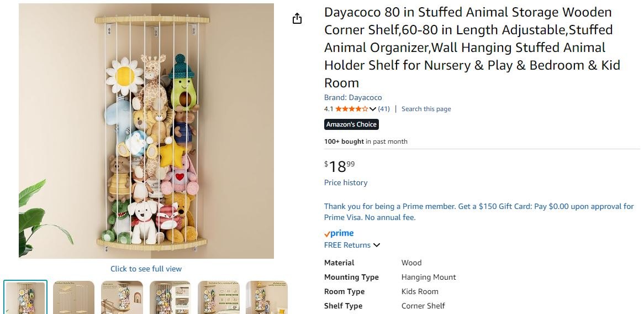Click the product title text
Image resolution: width=644 pixels, height=314 pixels.
[x=472, y=48]
